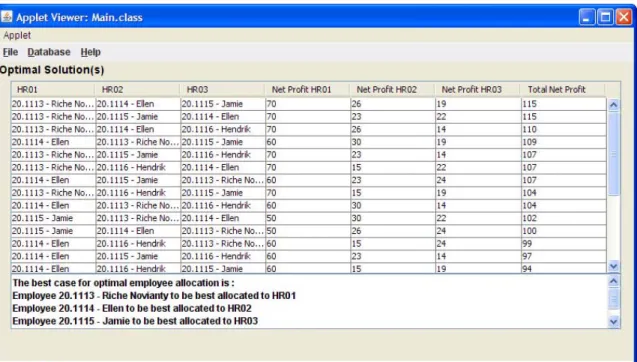Image resolution: width=637 pixels, height=362 pixels.
Task: Click the 'best case for optimal employee allocation' line
Action: point(124,283)
